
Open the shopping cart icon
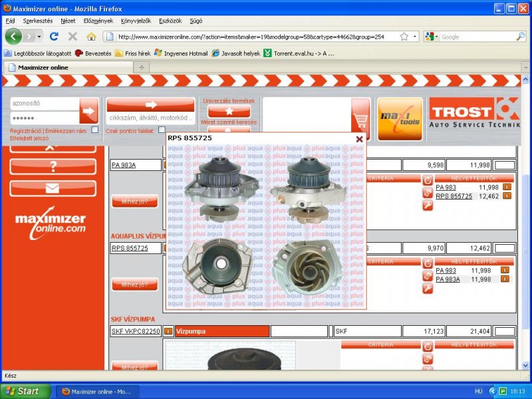(x=360, y=120)
